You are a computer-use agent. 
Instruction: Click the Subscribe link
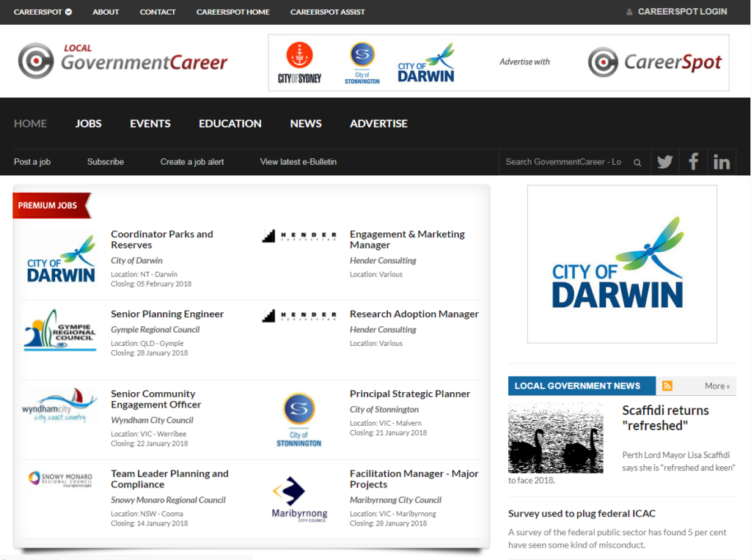106,162
